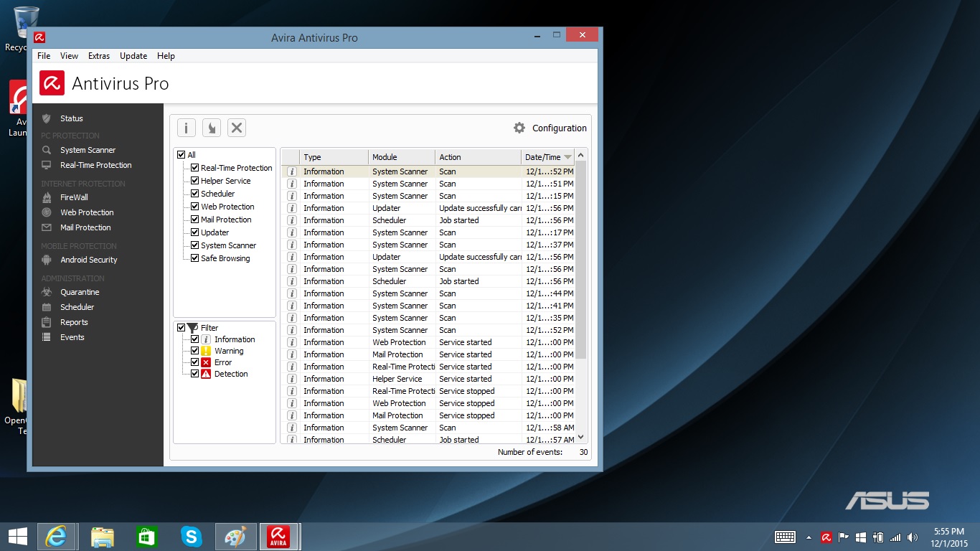Uncheck the Real-Time Protection module checkbox
This screenshot has width=980, height=551.
pyautogui.click(x=194, y=168)
